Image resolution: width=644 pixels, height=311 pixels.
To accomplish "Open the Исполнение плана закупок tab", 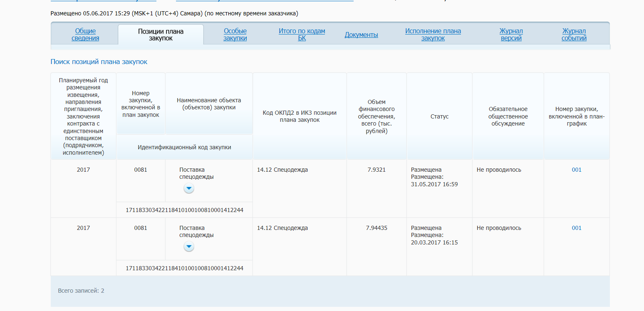I will (433, 35).
